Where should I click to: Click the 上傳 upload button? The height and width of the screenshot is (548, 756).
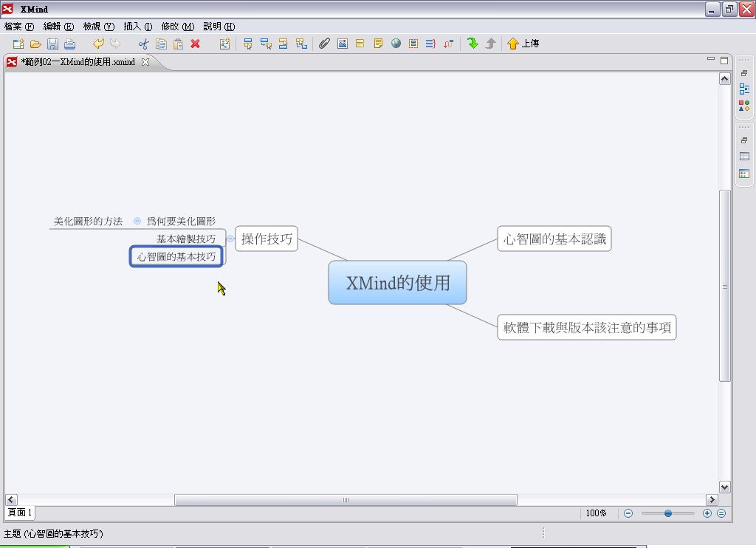(523, 44)
